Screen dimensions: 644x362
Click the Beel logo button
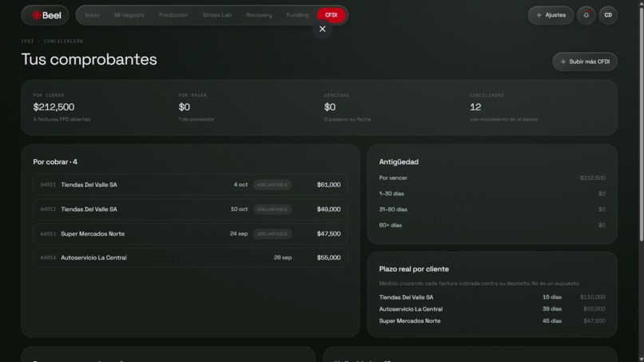tap(46, 15)
